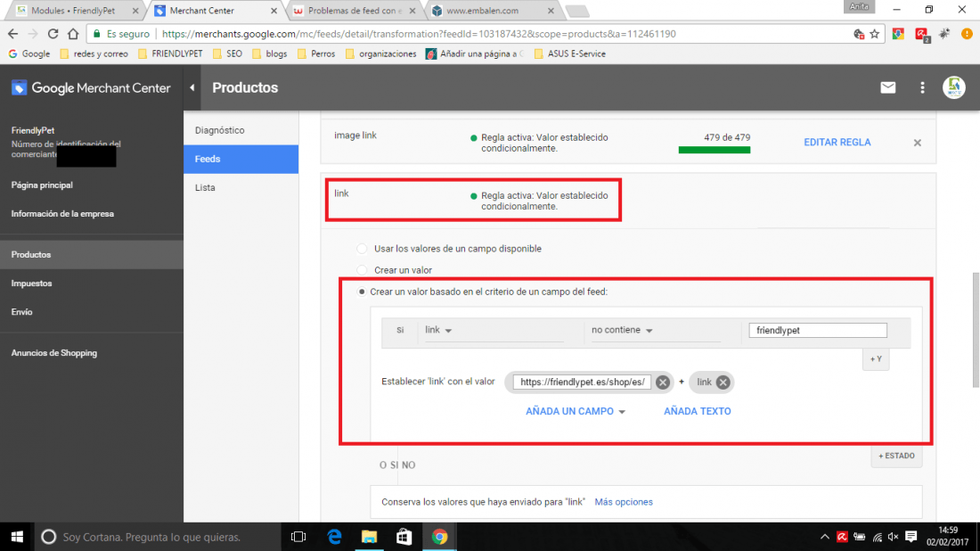Open File Explorer from taskbar

370,537
